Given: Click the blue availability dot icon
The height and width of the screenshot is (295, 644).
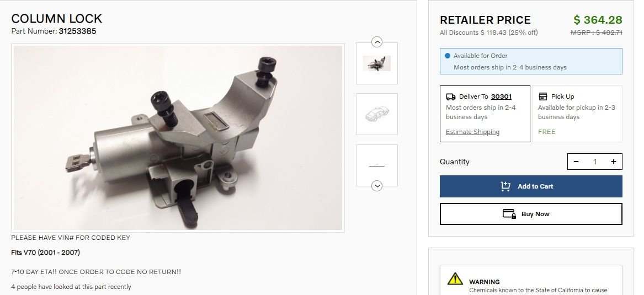Looking at the screenshot, I should 447,56.
